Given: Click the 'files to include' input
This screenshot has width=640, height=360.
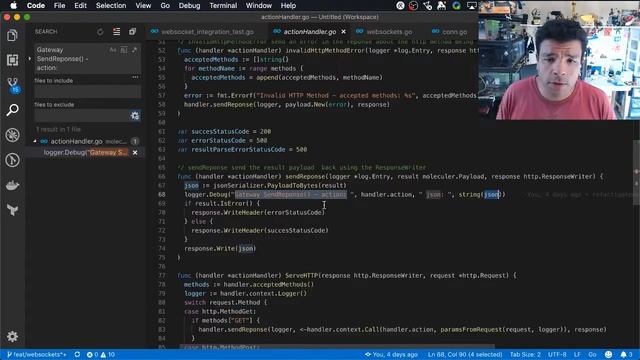Looking at the screenshot, I should 88,92.
